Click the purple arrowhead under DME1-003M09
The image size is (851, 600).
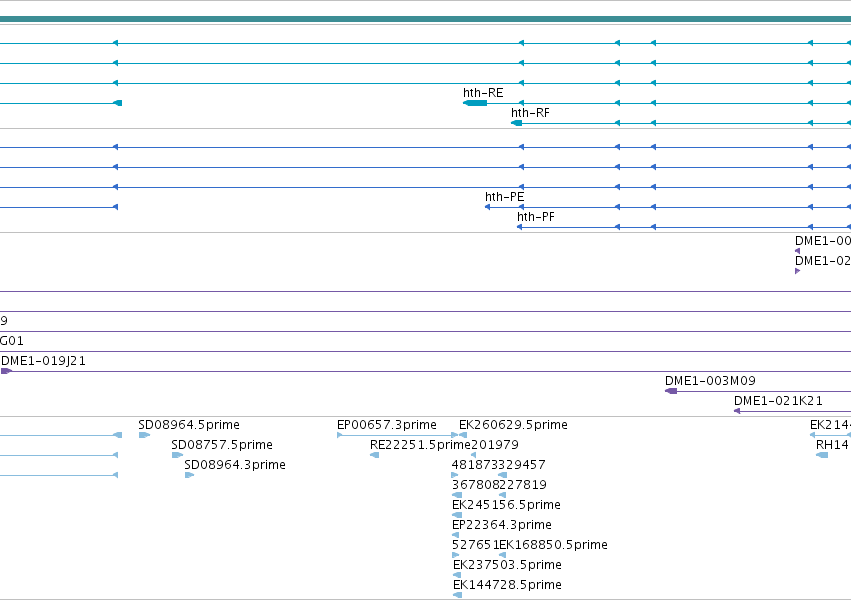[671, 391]
